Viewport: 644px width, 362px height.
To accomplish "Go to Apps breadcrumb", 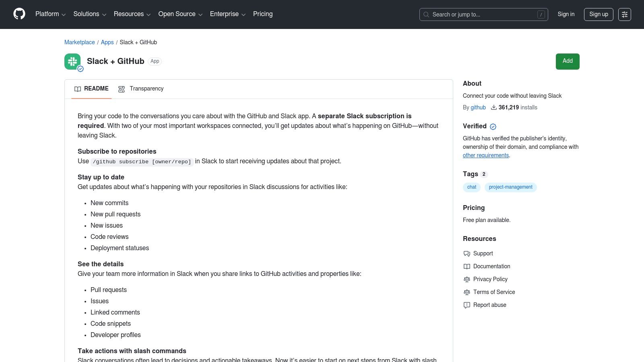I will 107,42.
